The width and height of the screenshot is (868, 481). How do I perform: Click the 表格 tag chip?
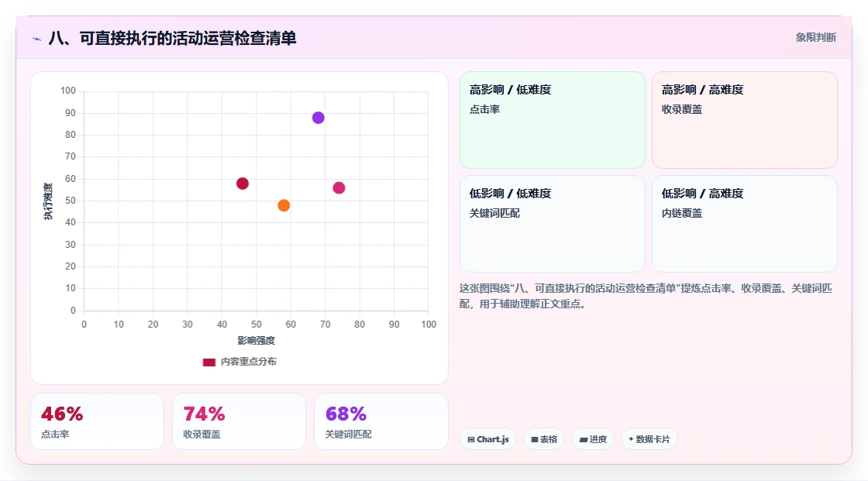pyautogui.click(x=544, y=439)
